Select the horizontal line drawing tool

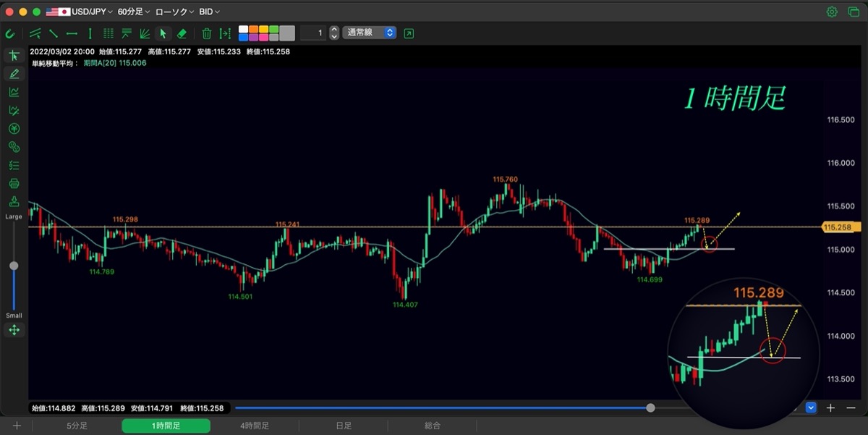72,33
